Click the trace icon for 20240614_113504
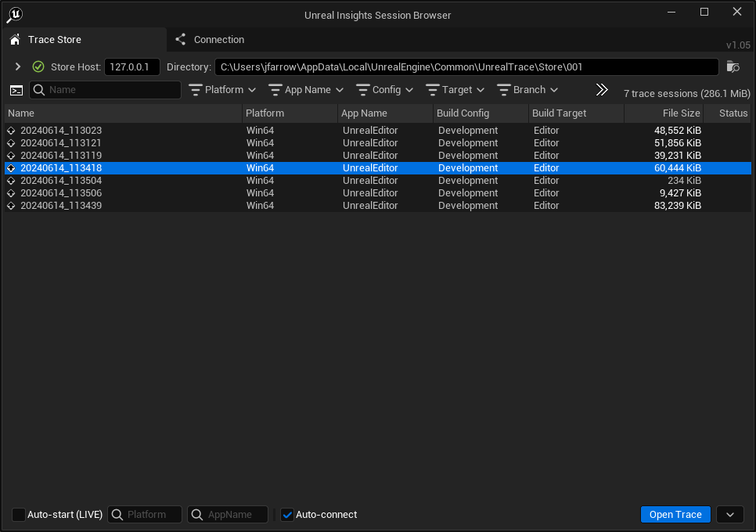 (x=11, y=181)
